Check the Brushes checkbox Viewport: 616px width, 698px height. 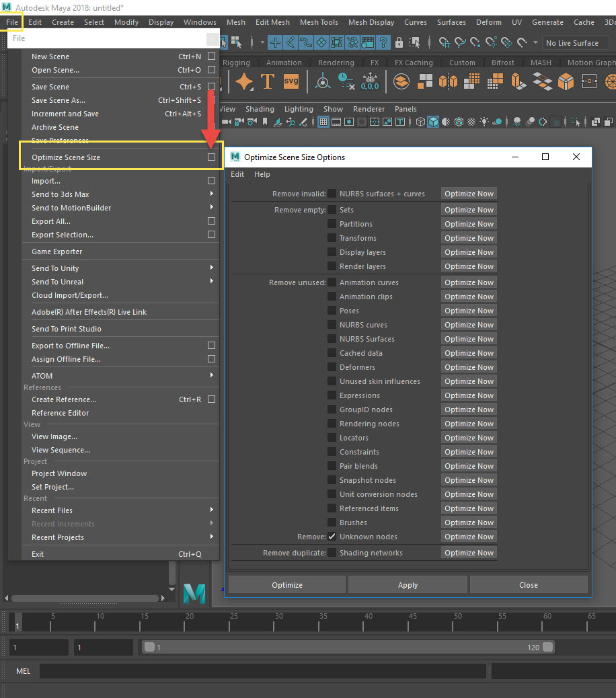pyautogui.click(x=332, y=522)
